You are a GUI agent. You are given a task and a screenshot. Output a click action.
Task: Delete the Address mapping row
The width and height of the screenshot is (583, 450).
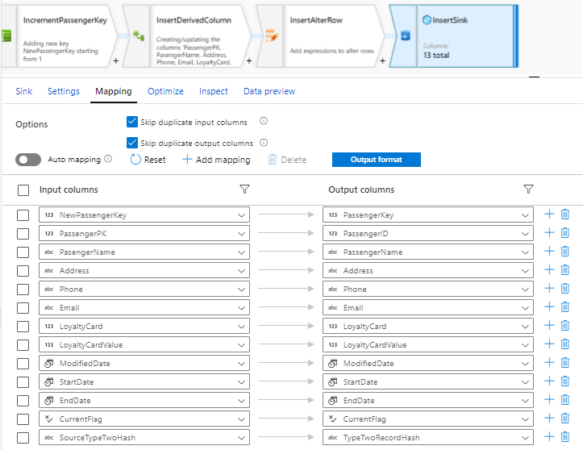coord(565,270)
